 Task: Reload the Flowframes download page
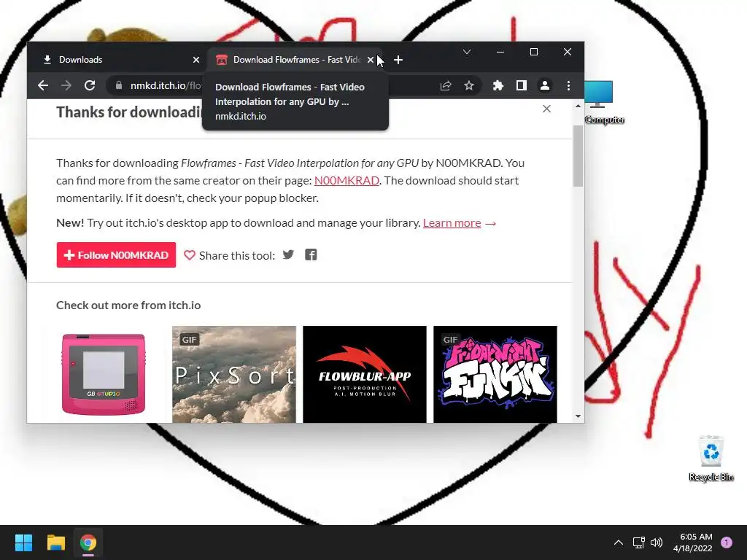point(90,86)
